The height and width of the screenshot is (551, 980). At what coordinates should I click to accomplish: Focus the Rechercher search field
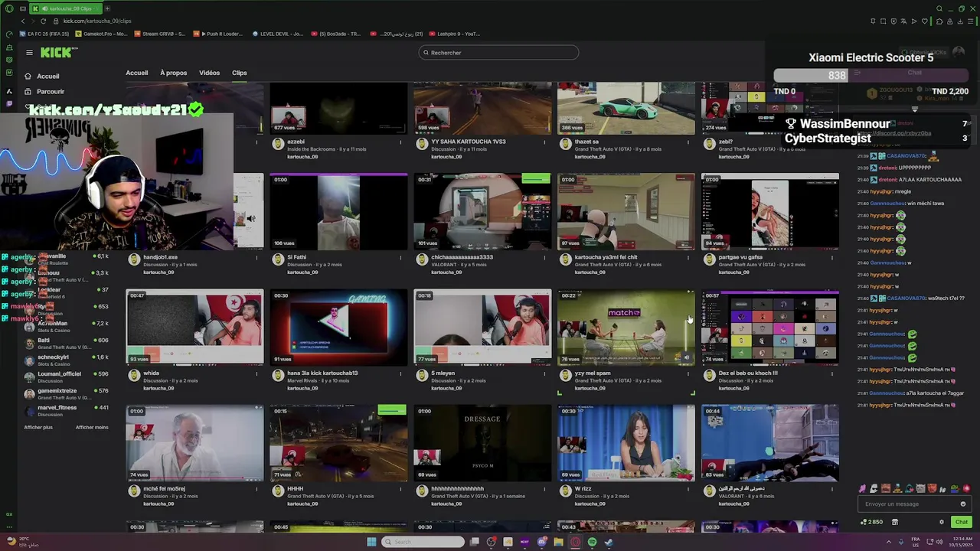tap(498, 53)
